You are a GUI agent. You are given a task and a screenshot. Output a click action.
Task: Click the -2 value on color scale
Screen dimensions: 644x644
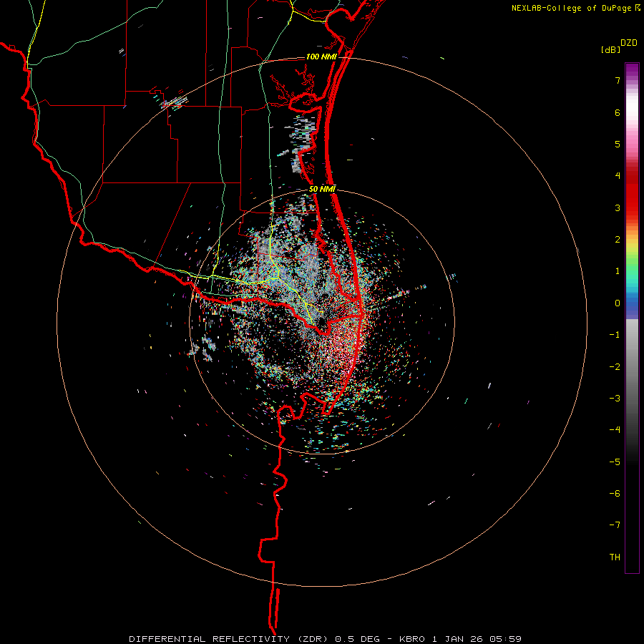[615, 367]
